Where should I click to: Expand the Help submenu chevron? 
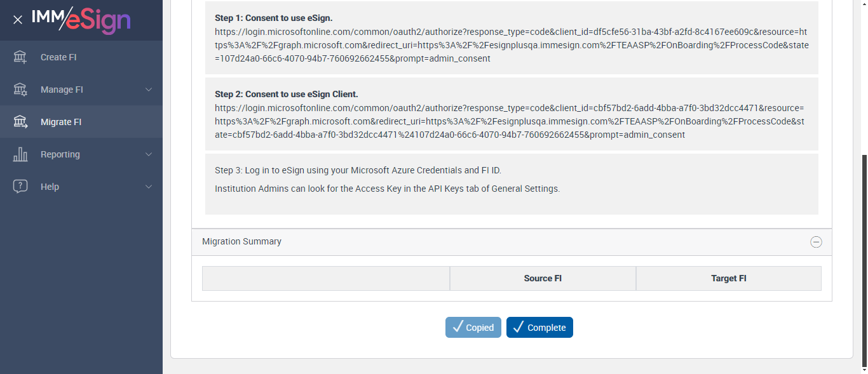tap(149, 187)
